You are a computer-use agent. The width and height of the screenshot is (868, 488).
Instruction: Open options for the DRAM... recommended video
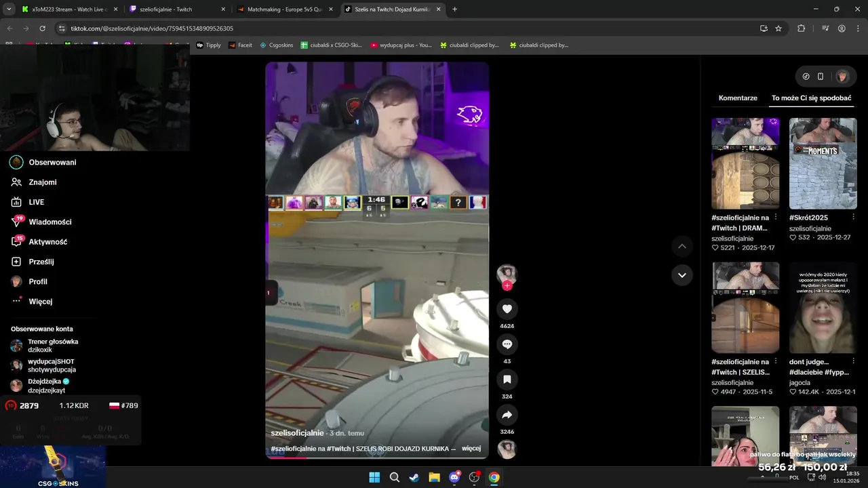[x=776, y=218]
